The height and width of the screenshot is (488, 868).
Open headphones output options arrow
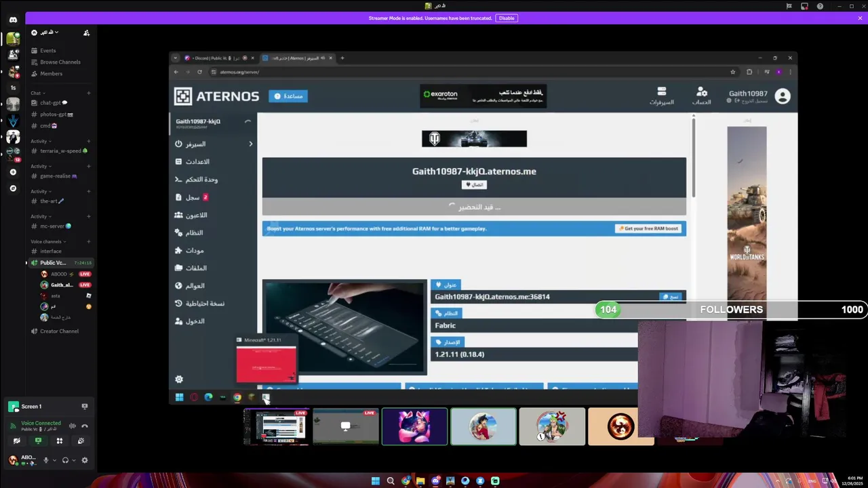(x=73, y=460)
